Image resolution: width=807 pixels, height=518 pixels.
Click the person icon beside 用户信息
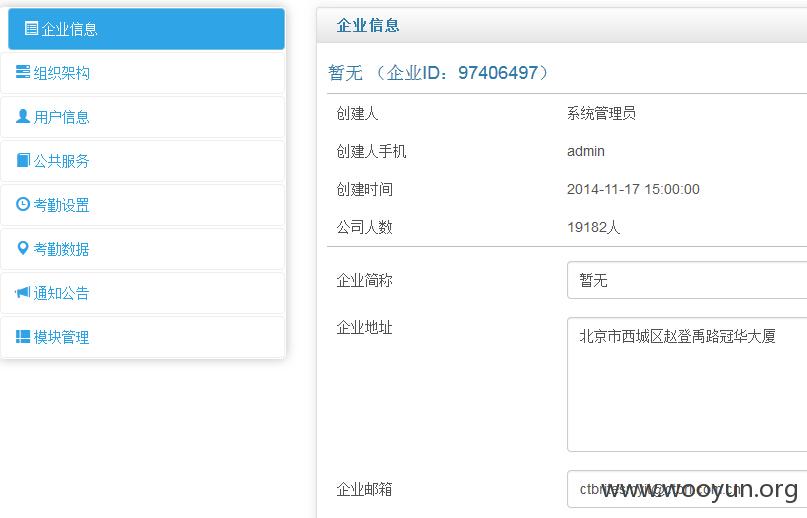point(23,116)
